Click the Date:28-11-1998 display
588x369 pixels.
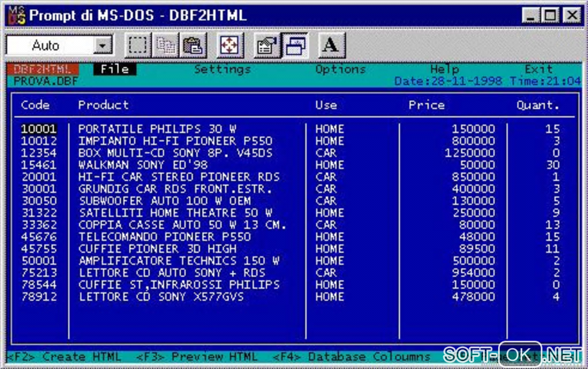(448, 81)
